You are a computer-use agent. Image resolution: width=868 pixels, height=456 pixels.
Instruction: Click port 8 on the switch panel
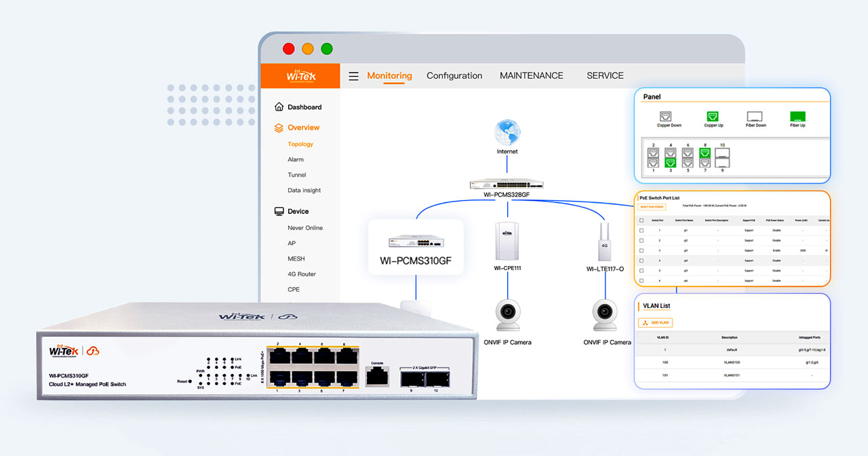pos(705,153)
